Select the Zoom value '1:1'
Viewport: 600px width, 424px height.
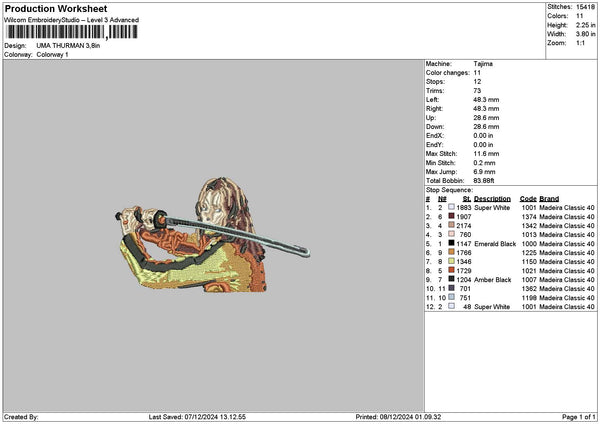[580, 43]
